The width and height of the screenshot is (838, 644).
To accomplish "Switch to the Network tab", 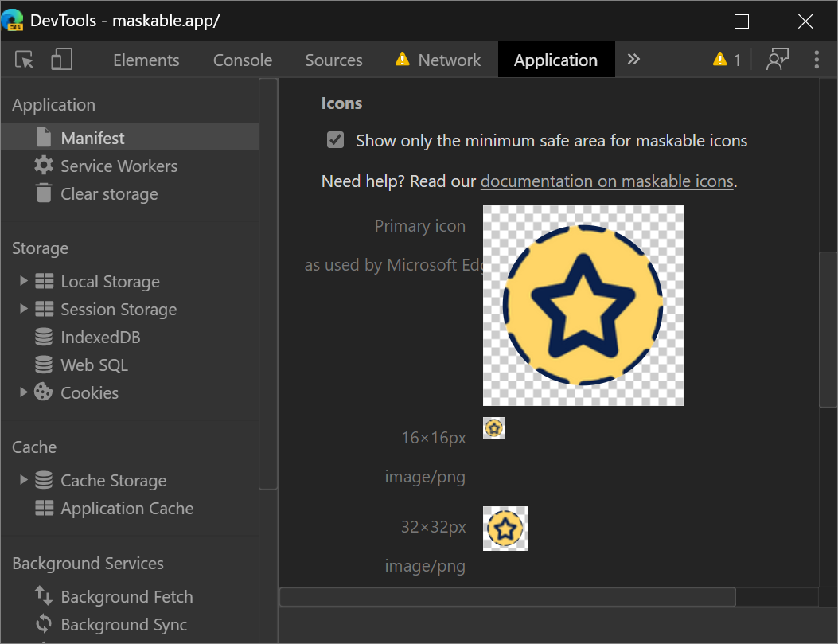I will pyautogui.click(x=449, y=60).
